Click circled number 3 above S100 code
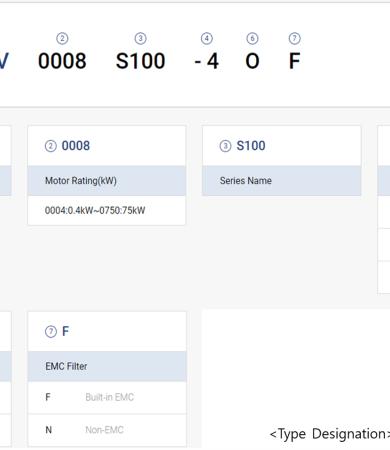Screen dimensions: 390x450 click(140, 39)
